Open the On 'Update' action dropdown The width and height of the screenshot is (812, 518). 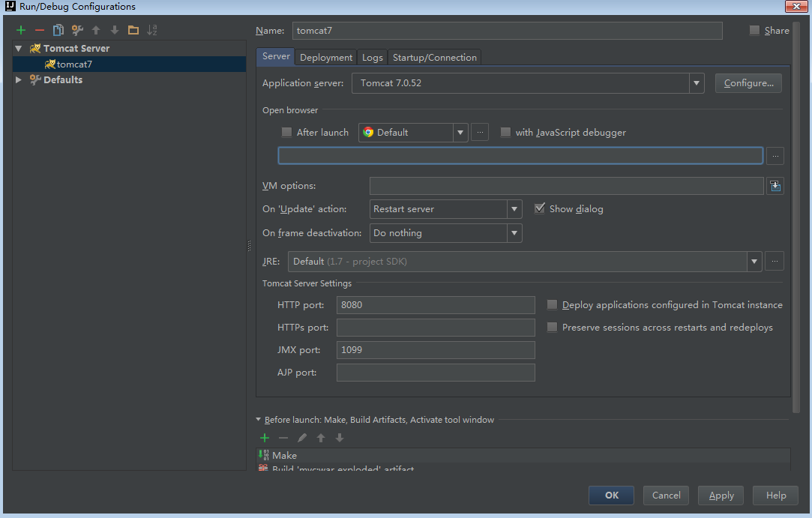(x=514, y=209)
